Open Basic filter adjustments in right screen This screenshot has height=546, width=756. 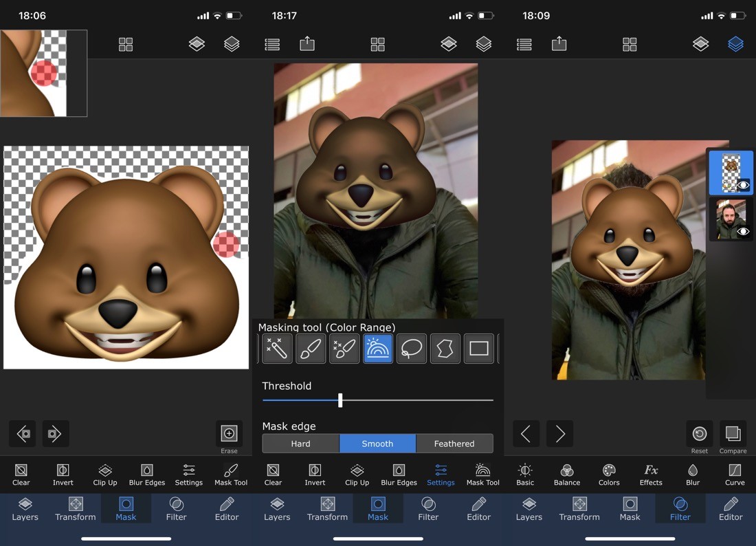(x=525, y=474)
